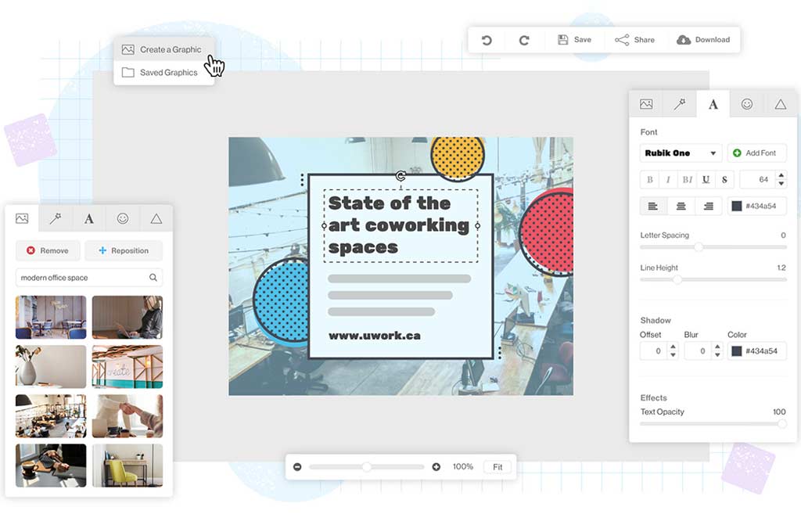Toggle strikethrough text formatting

click(x=724, y=179)
